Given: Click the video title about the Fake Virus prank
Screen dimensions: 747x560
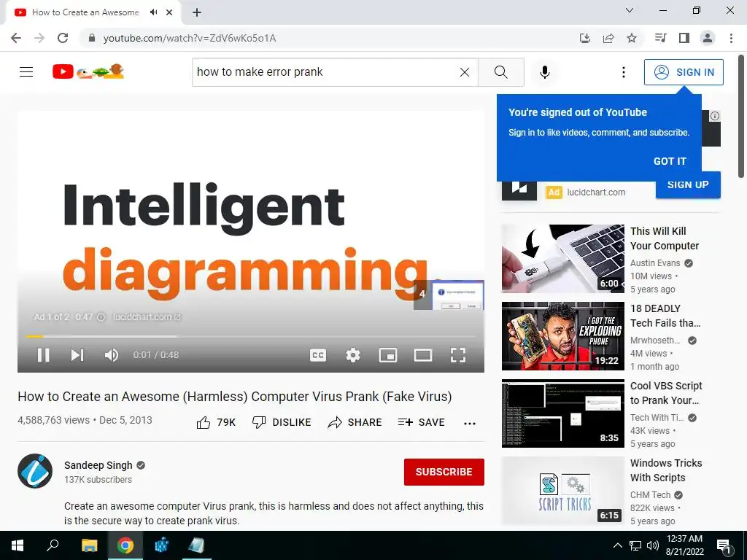Looking at the screenshot, I should tap(234, 396).
